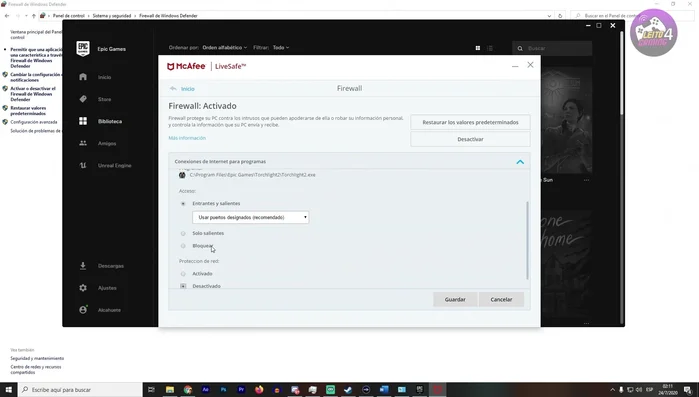Viewport: 699px width, 397px height.
Task: Open Configuración avanzada in Control Panel
Action: (34, 122)
